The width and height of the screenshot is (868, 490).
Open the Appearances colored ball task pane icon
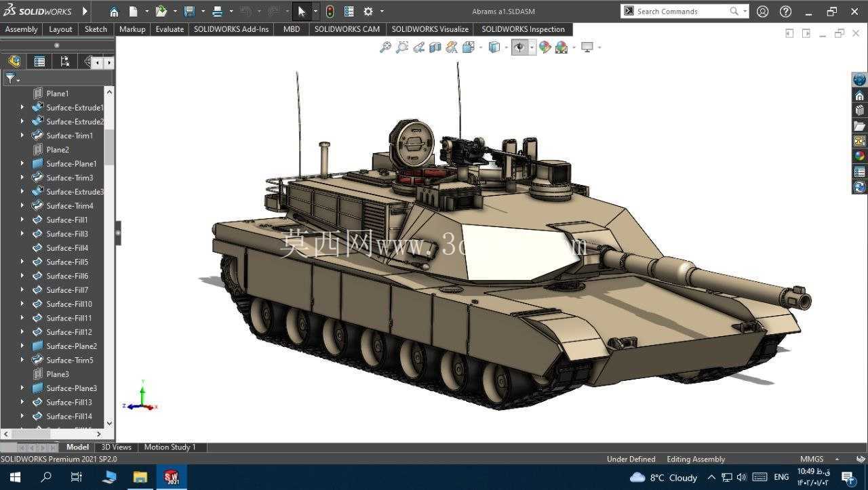pos(859,156)
